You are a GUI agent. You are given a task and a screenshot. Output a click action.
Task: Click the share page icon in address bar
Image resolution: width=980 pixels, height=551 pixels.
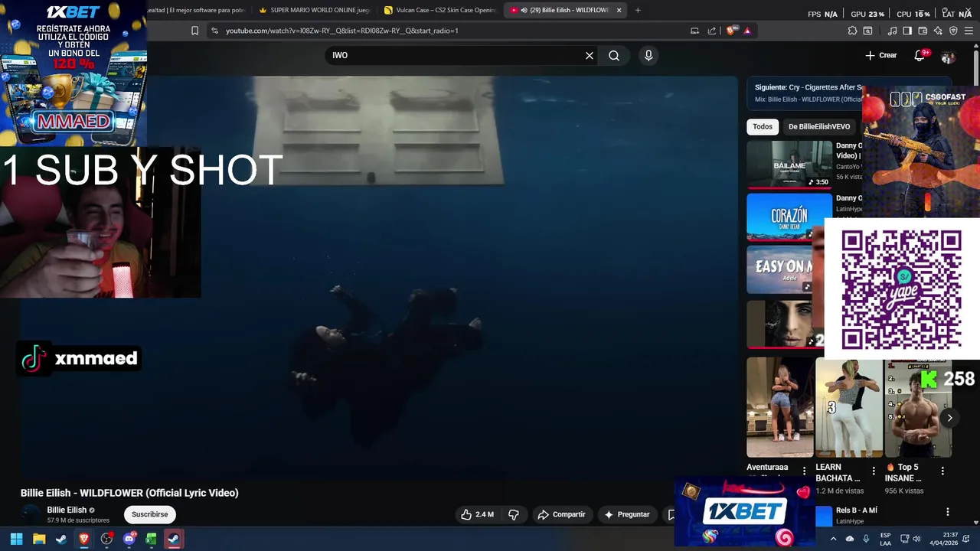[712, 31]
